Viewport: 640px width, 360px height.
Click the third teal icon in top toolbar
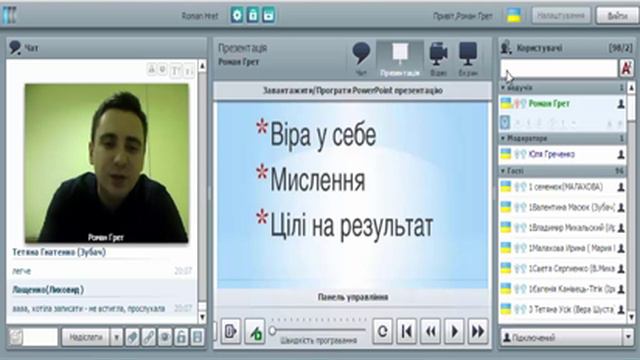pyautogui.click(x=268, y=15)
